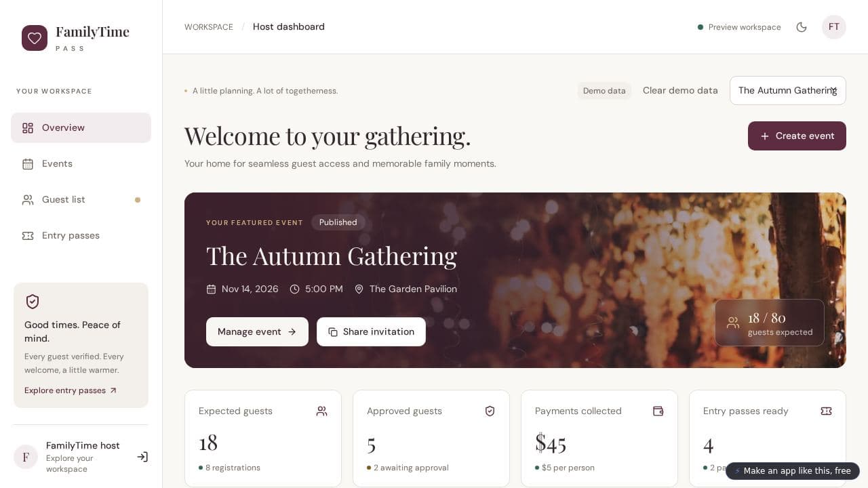Click the Manage event button

pos(257,331)
